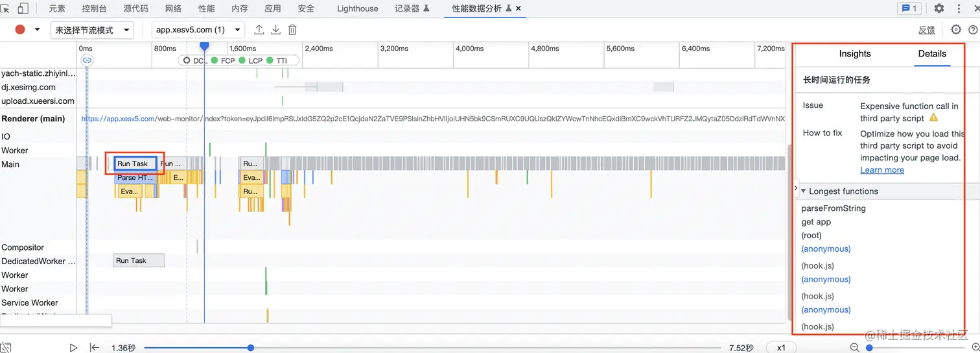Import a recording with the upload icon
Screen dimensions: 980x353
[259, 30]
